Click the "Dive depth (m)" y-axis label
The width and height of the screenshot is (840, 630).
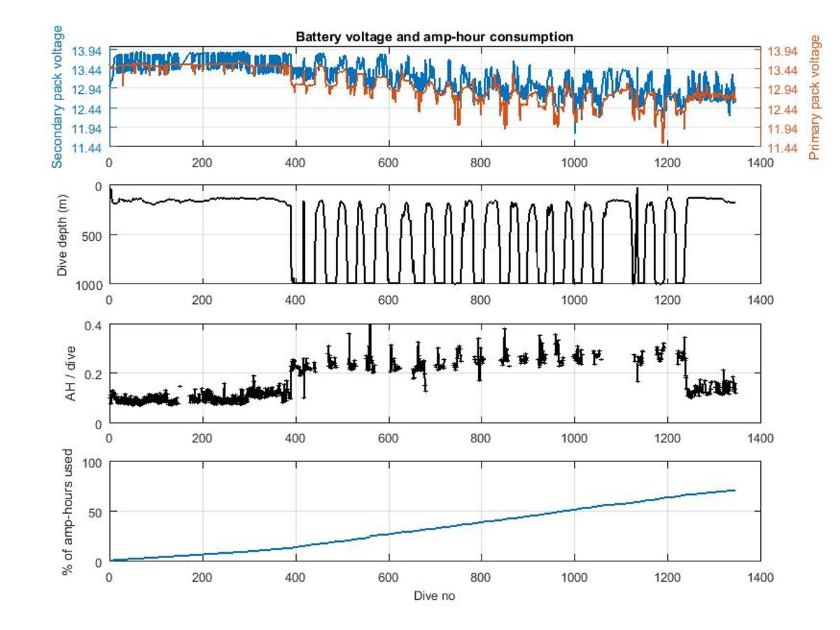tap(64, 234)
